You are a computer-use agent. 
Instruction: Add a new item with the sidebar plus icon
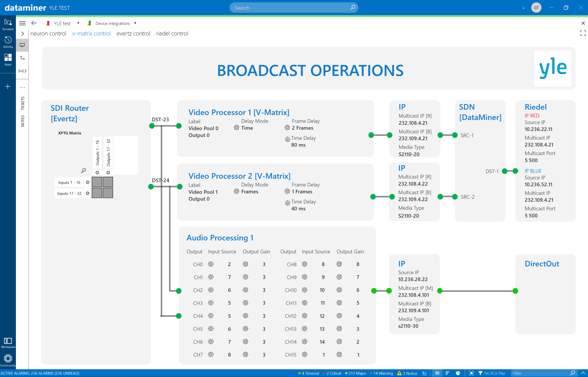[x=8, y=87]
